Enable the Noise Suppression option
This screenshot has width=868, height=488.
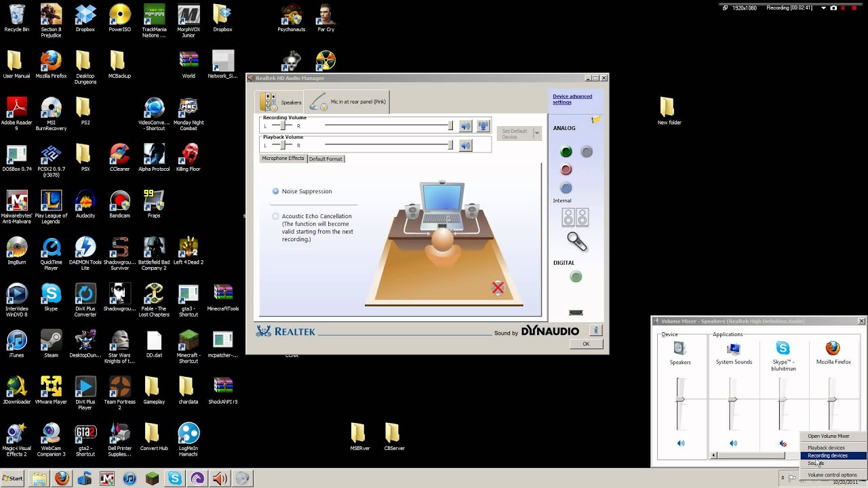pos(275,191)
